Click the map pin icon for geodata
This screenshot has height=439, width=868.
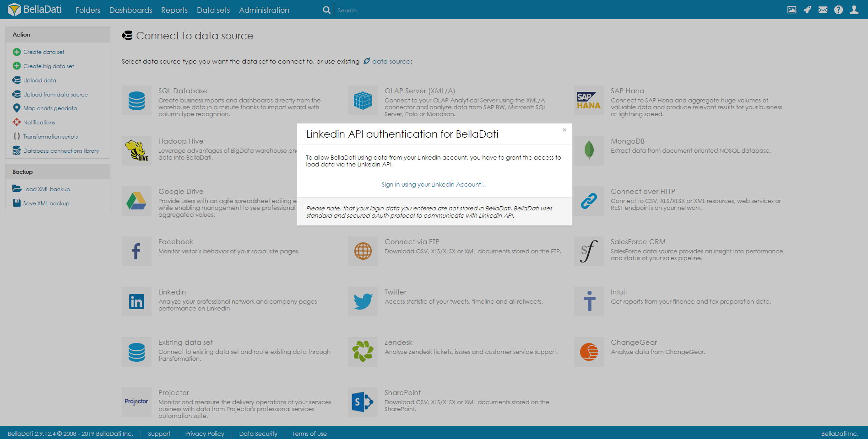(x=17, y=108)
